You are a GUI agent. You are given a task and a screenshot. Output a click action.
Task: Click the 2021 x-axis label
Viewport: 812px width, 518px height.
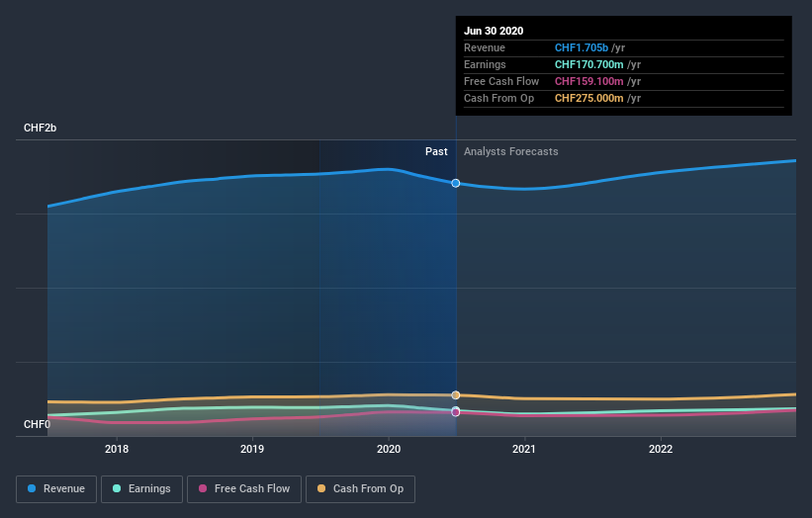(x=524, y=449)
